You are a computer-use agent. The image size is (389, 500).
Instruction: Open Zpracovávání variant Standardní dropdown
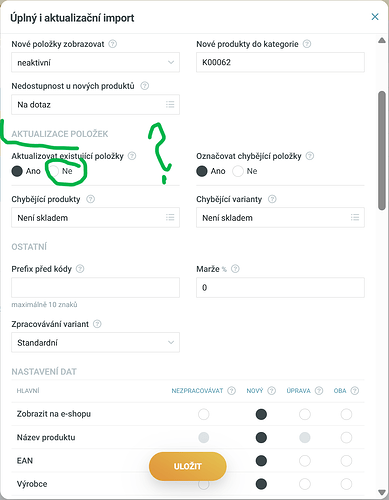(x=95, y=342)
